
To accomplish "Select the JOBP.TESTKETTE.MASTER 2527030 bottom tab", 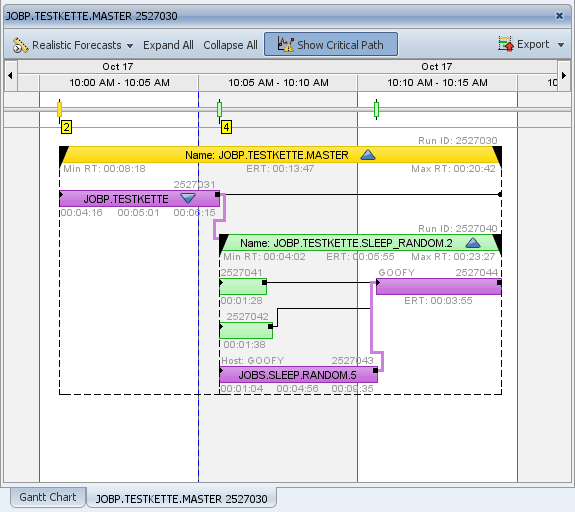I will 182,499.
